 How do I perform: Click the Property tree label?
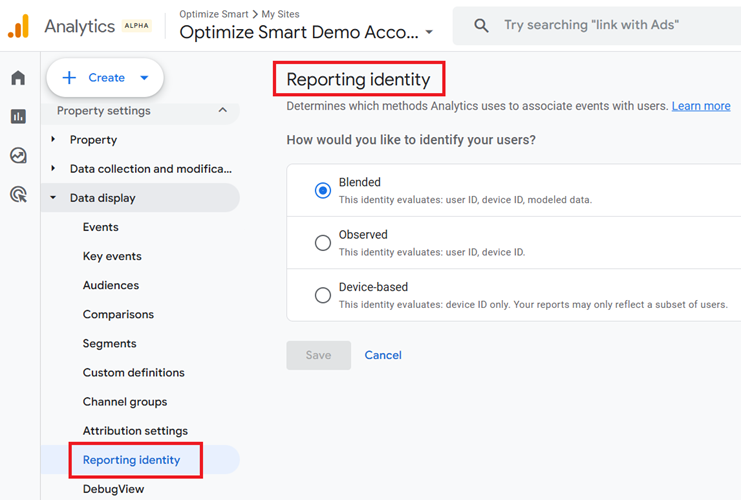93,140
